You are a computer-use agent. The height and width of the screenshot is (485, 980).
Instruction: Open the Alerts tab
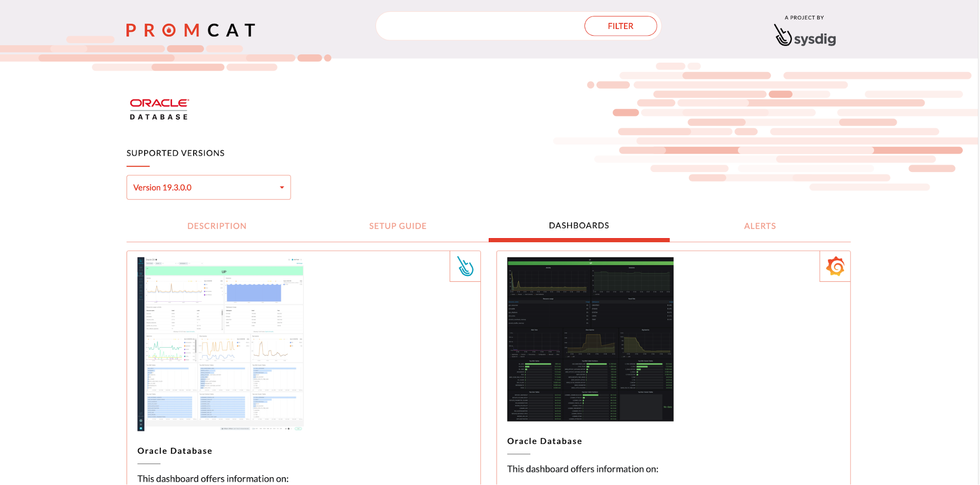coord(760,226)
